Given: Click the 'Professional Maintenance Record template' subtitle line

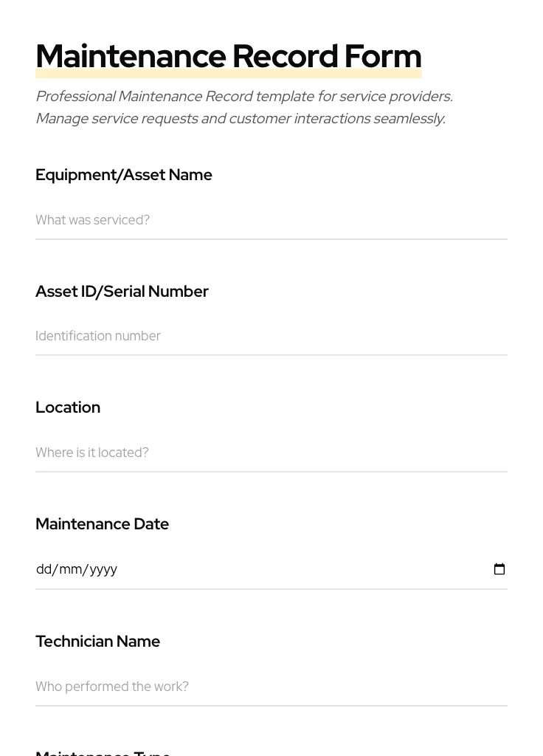Looking at the screenshot, I should [x=243, y=97].
